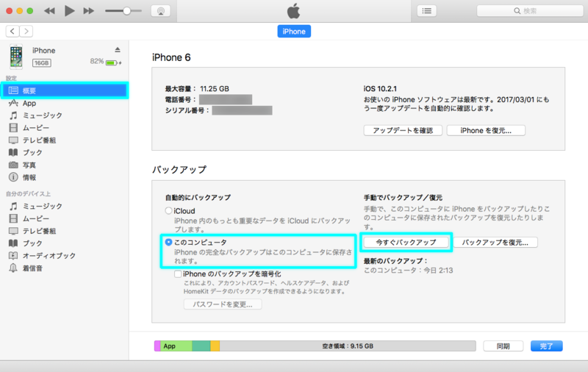The image size is (588, 372).
Task: Select the blue iPhone tab
Action: click(294, 32)
